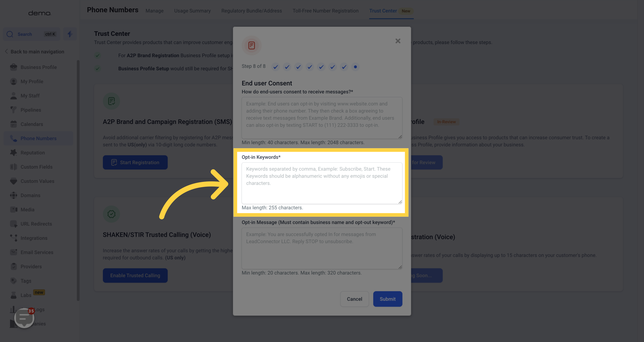Click the Manage tab
Screen dimensions: 644x342
154,11
